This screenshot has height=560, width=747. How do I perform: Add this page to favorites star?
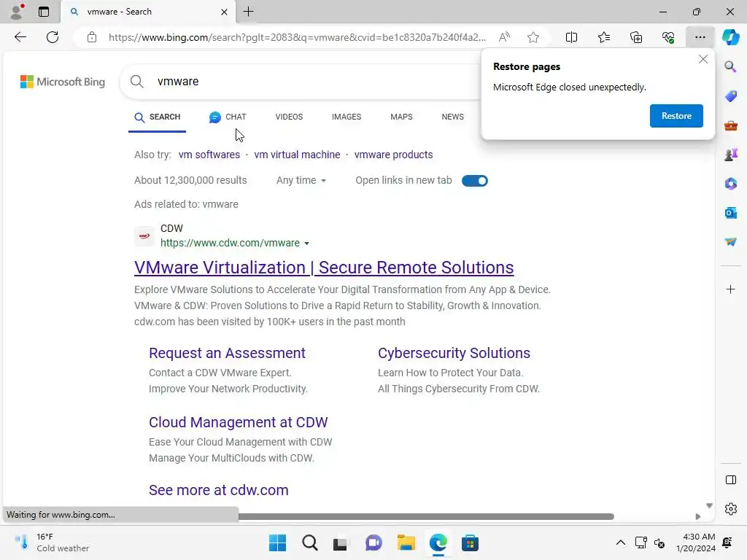533,37
